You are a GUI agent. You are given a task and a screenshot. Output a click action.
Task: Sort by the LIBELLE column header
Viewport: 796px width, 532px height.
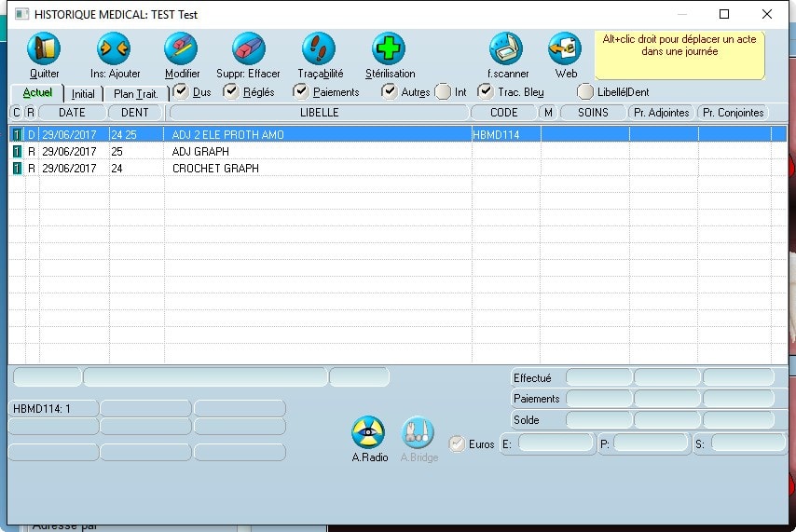coord(319,113)
